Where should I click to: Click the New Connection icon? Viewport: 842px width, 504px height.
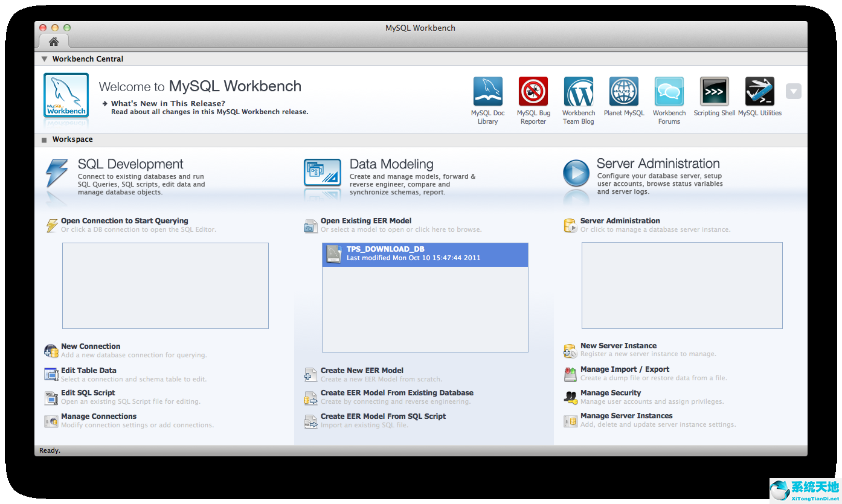(51, 350)
